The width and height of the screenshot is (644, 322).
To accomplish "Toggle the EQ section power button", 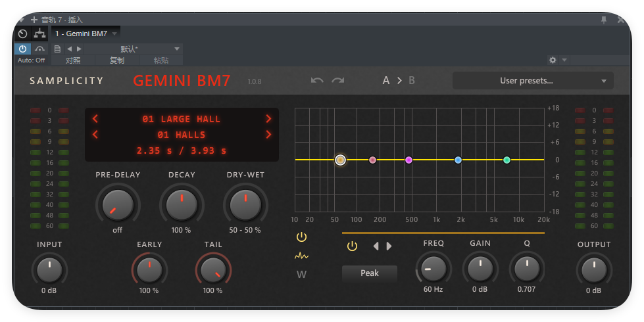I will tap(301, 237).
